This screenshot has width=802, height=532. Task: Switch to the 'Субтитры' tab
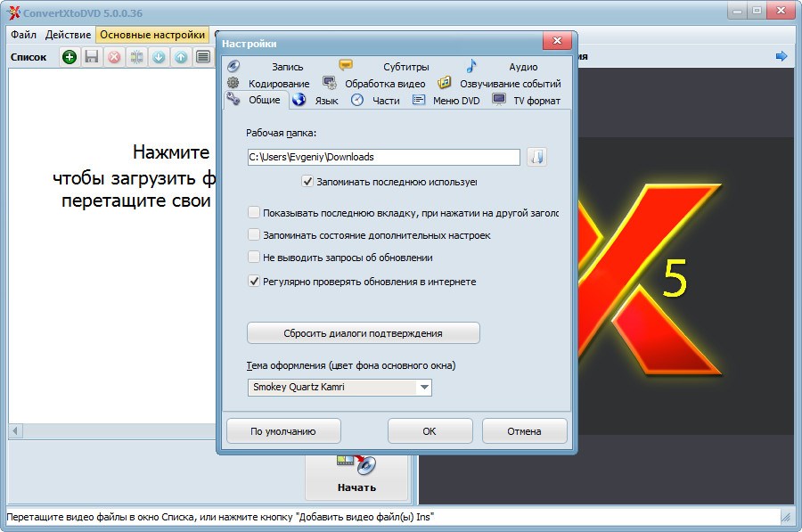point(405,67)
